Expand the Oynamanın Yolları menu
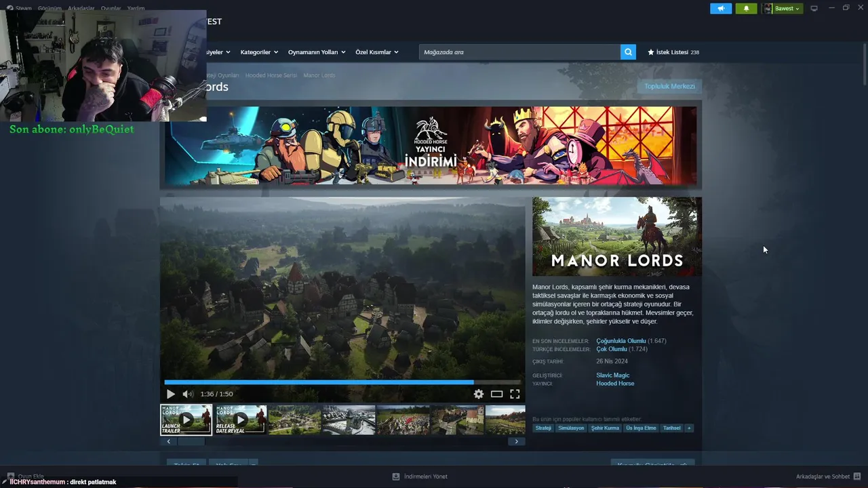Viewport: 868px width, 488px height. [317, 52]
